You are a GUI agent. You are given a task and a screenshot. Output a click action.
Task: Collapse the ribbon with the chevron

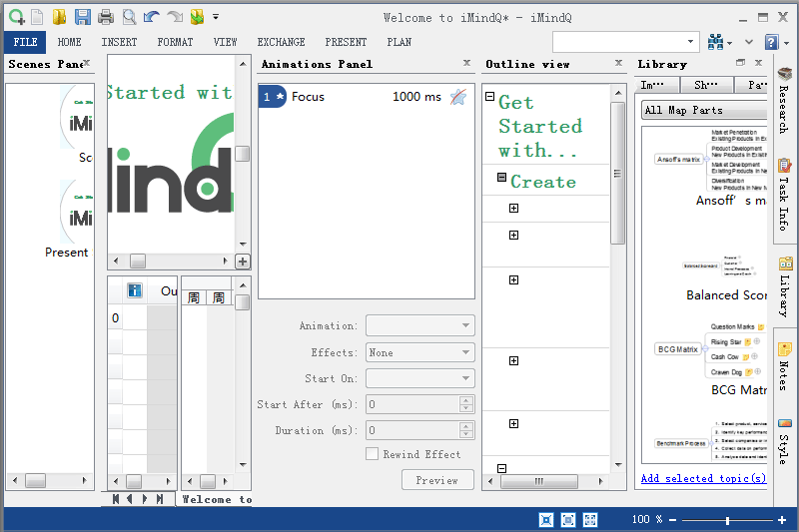pyautogui.click(x=748, y=42)
